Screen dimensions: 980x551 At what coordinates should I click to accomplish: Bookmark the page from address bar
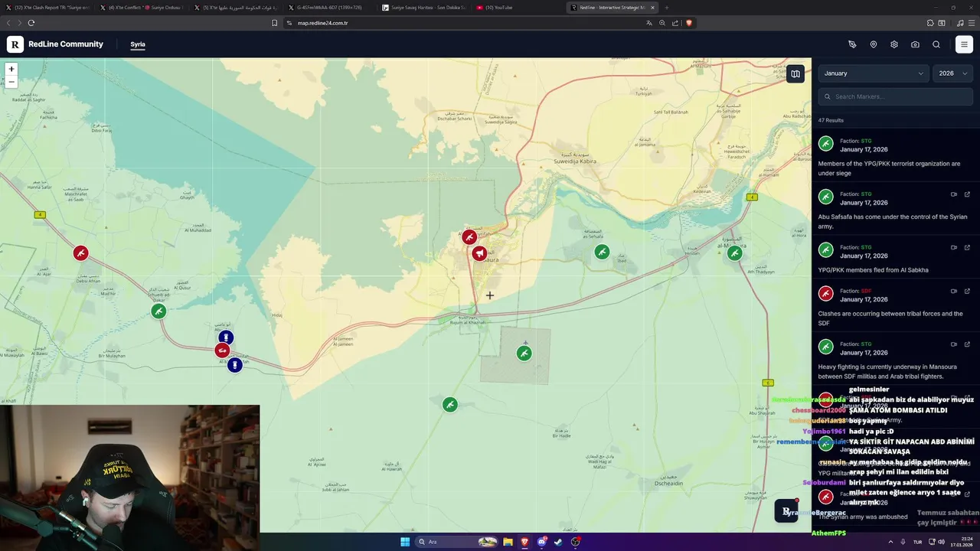tap(275, 23)
